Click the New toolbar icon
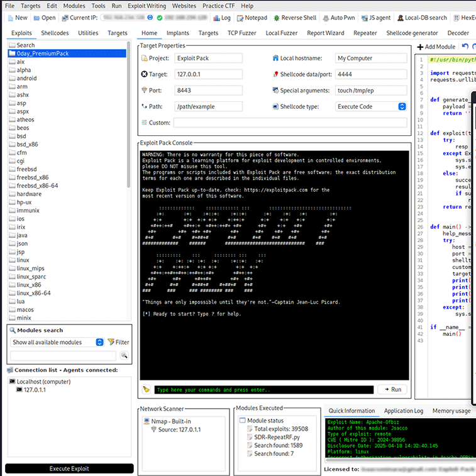Screen dimensions: 476x476 (16, 18)
